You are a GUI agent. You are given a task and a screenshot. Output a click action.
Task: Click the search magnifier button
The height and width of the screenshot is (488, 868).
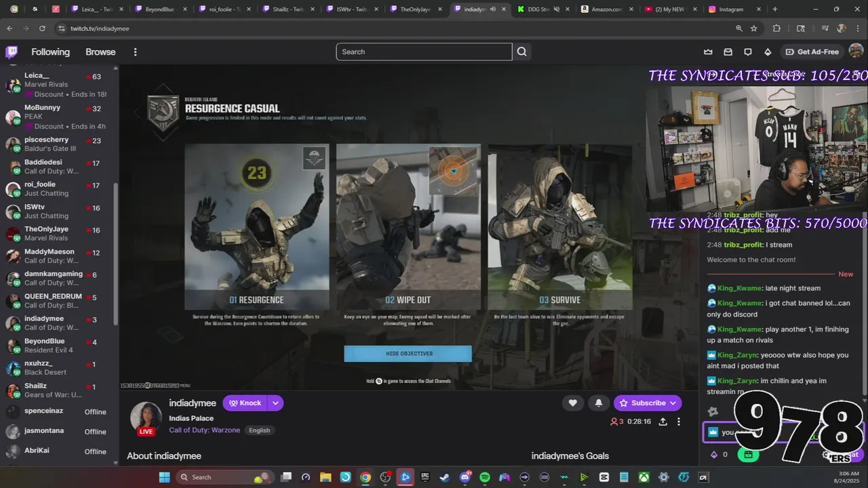521,52
